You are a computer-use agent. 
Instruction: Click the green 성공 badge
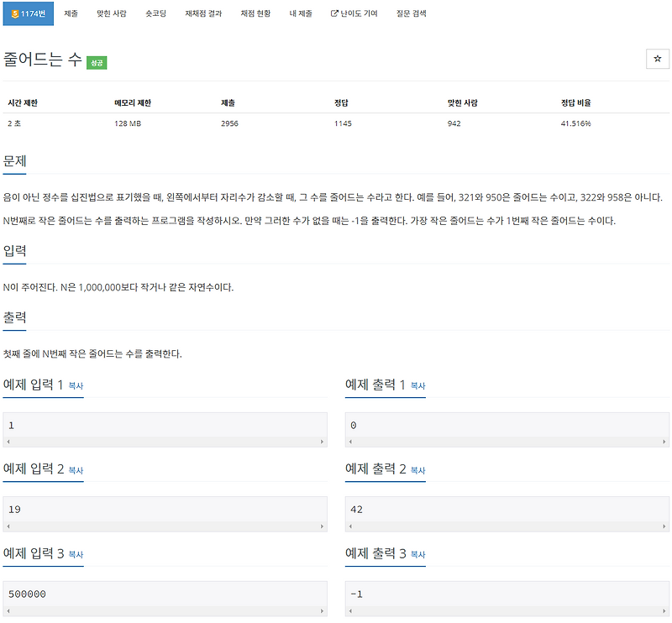tap(98, 61)
